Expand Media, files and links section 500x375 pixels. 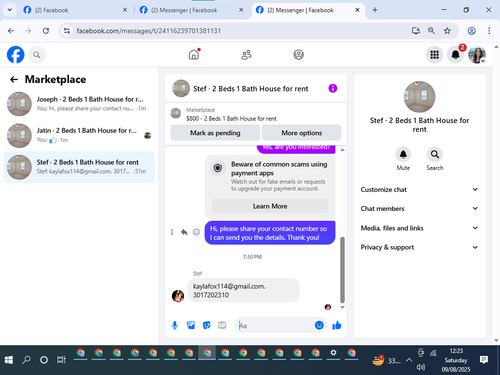[x=419, y=228]
